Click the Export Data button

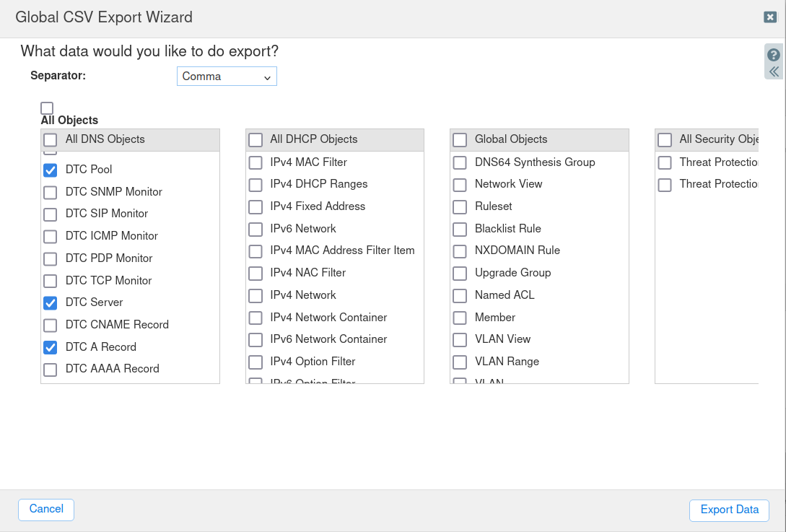[729, 510]
